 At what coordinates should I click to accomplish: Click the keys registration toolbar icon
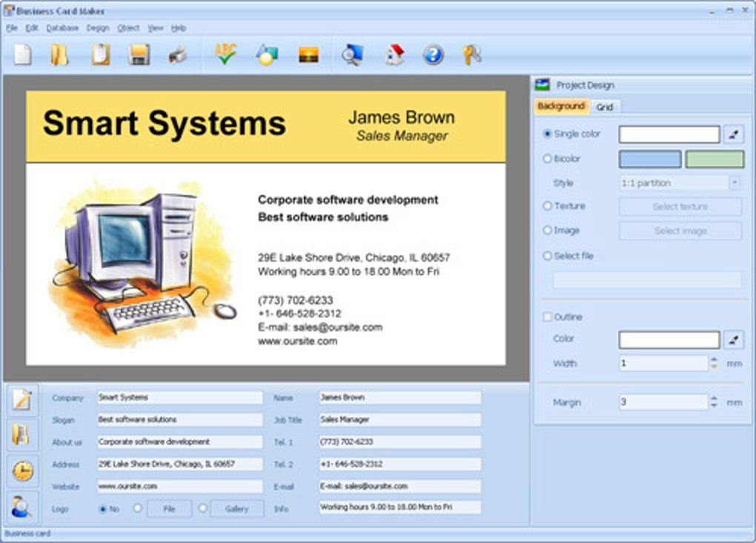pyautogui.click(x=471, y=55)
